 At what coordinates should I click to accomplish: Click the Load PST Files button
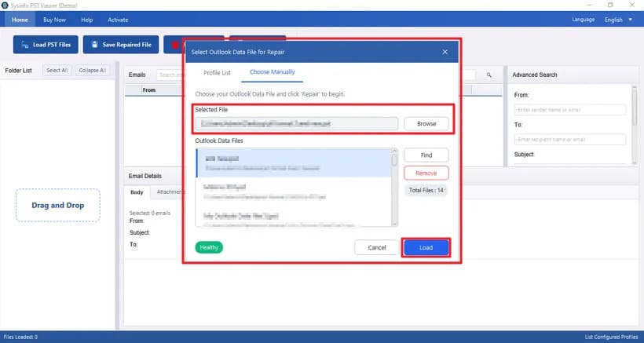(46, 45)
